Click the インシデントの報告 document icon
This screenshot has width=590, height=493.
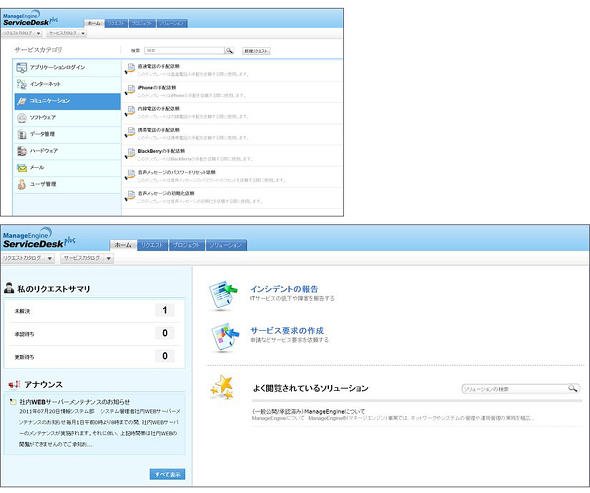point(224,295)
